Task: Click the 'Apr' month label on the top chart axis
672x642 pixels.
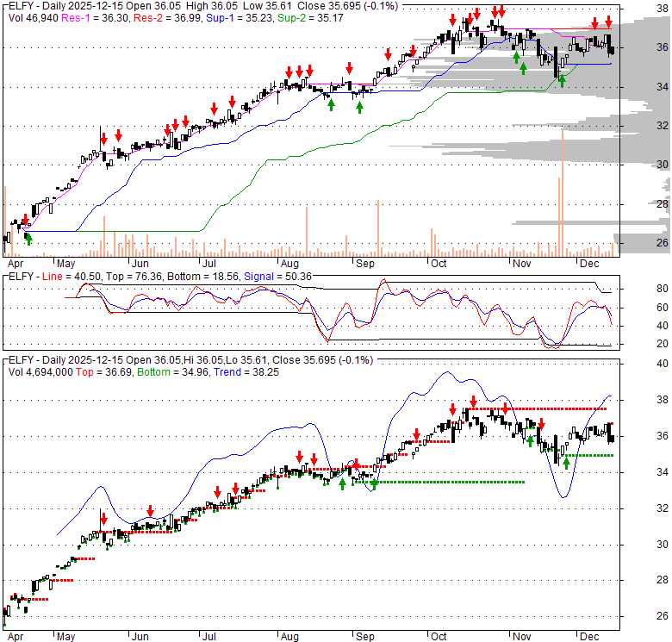Action: coord(16,263)
